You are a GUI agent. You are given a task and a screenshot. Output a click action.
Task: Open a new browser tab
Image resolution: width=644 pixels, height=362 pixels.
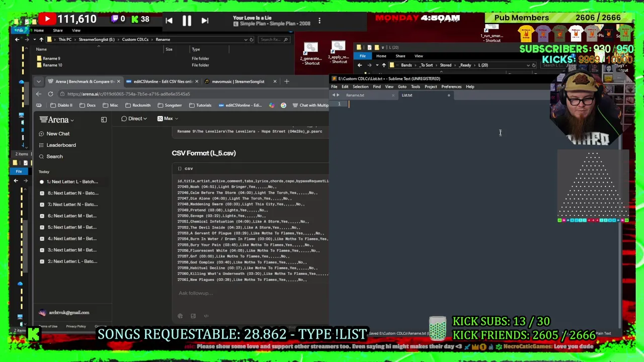287,81
